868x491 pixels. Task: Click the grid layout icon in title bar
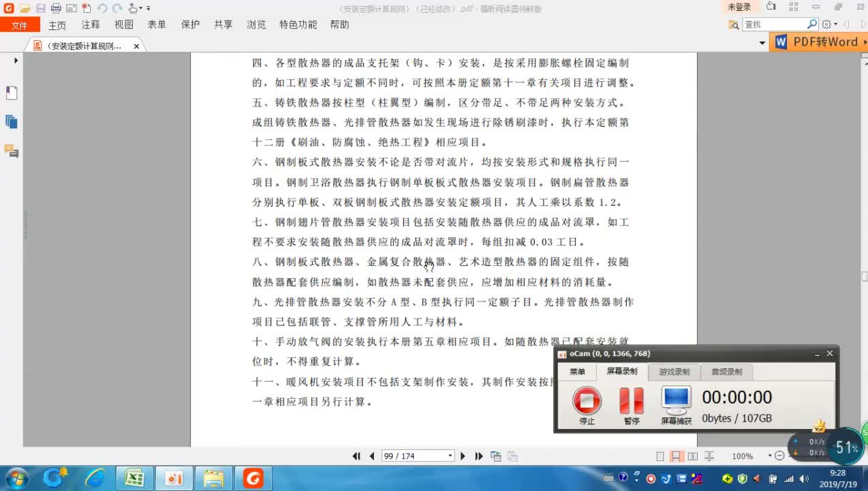tap(794, 7)
